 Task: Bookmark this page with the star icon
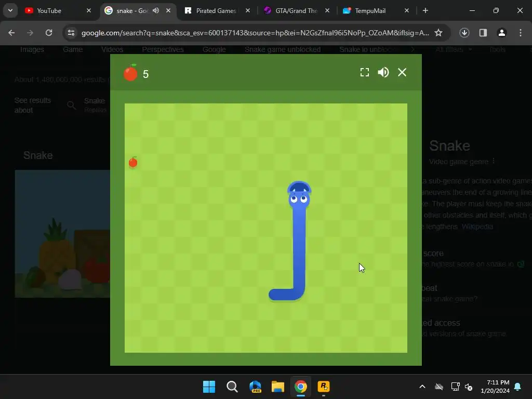tap(438, 33)
